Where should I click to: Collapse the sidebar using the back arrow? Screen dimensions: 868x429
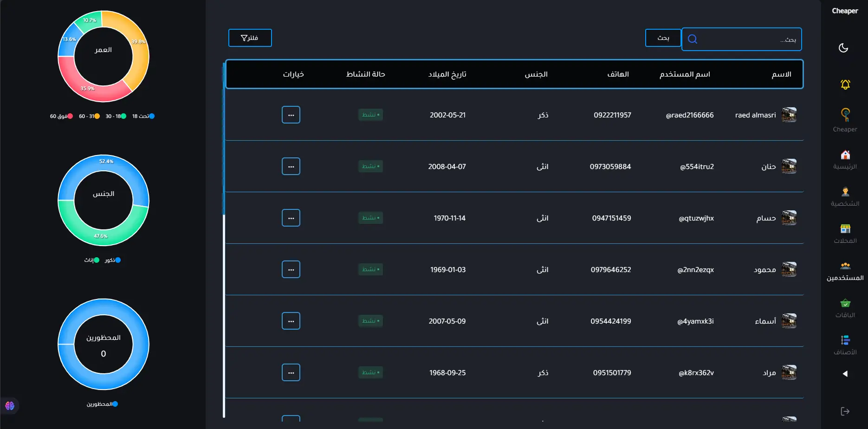click(x=845, y=374)
